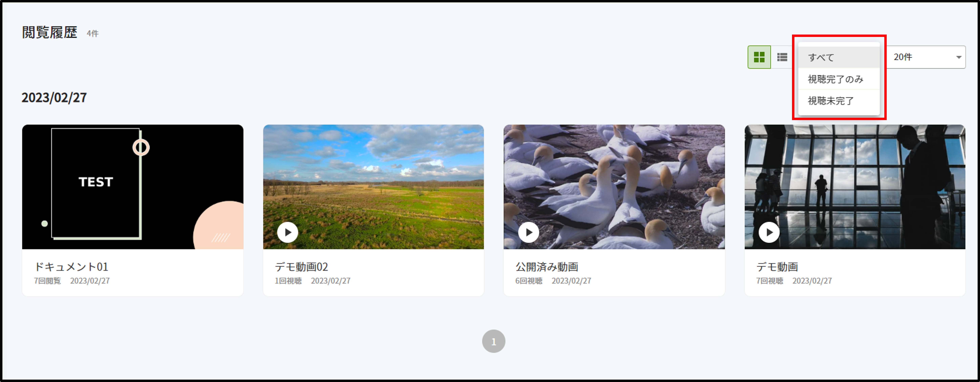Open the ドキュメント01 title link
The height and width of the screenshot is (382, 980).
(x=71, y=267)
